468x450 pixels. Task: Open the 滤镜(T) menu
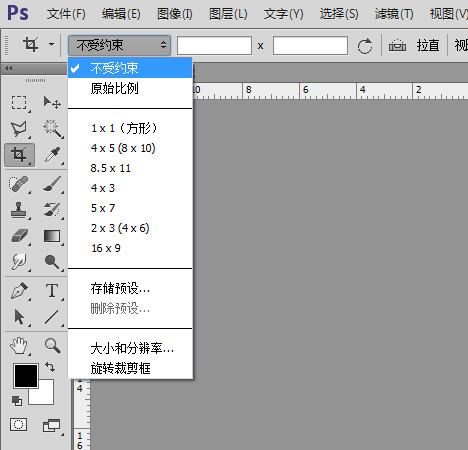tap(394, 14)
